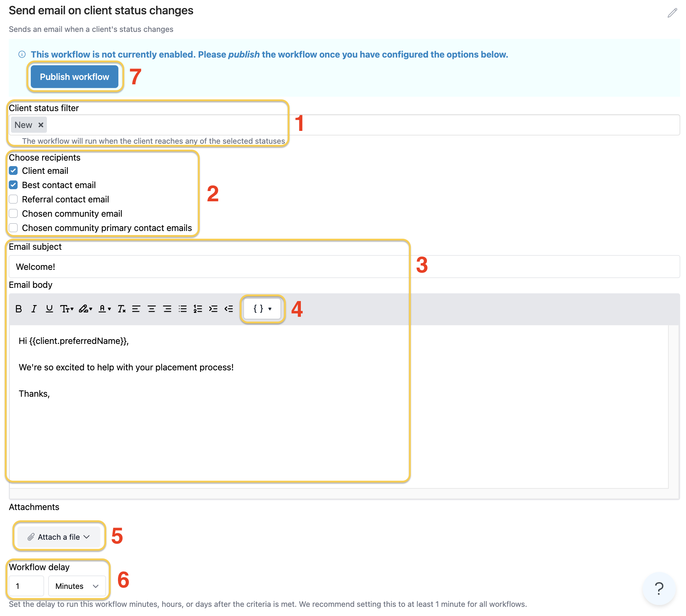Uncheck the Client email checkbox
Image resolution: width=686 pixels, height=616 pixels.
[x=13, y=170]
